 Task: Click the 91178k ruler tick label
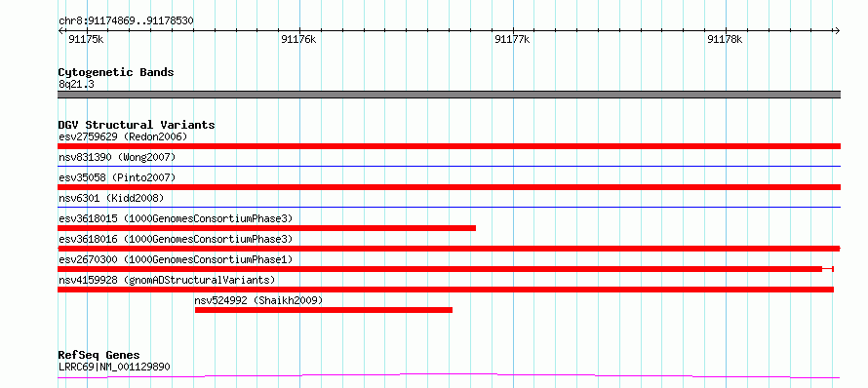(725, 39)
